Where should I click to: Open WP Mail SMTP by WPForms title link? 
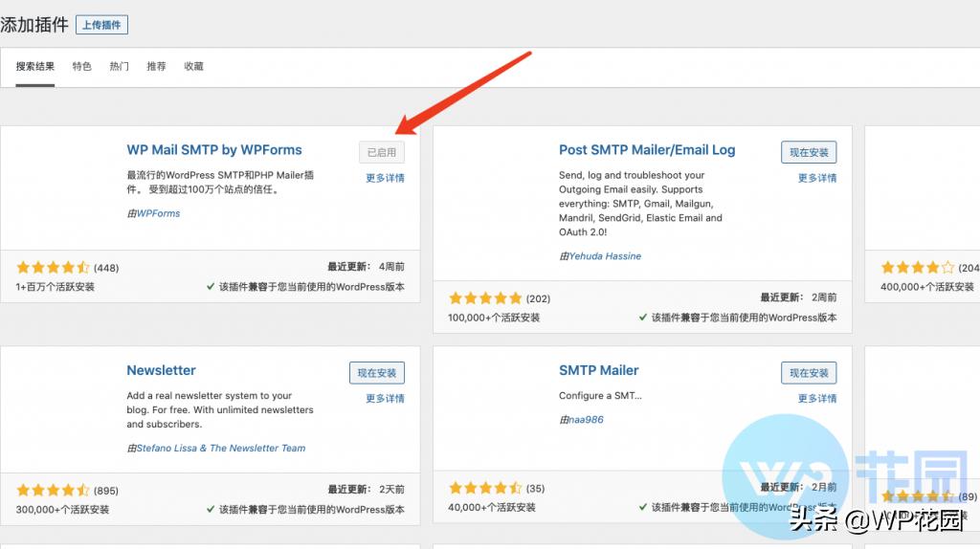click(214, 150)
